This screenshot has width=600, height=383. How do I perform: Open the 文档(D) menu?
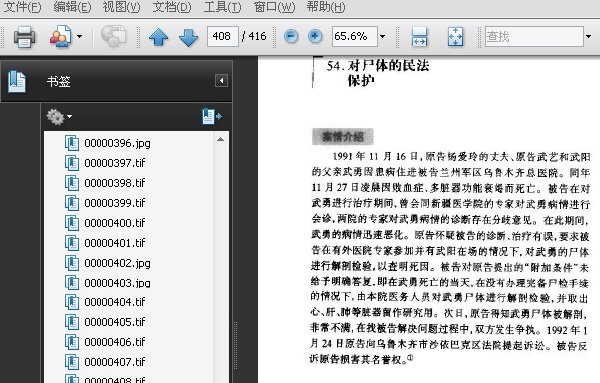click(x=172, y=7)
